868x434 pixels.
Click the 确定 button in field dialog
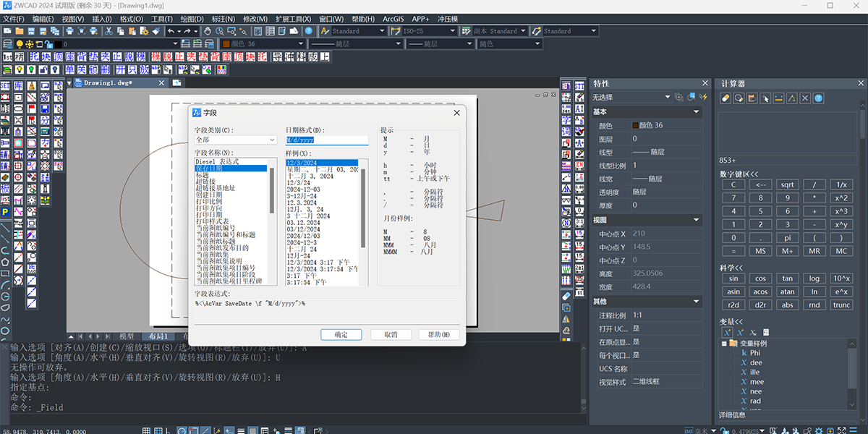pos(341,335)
